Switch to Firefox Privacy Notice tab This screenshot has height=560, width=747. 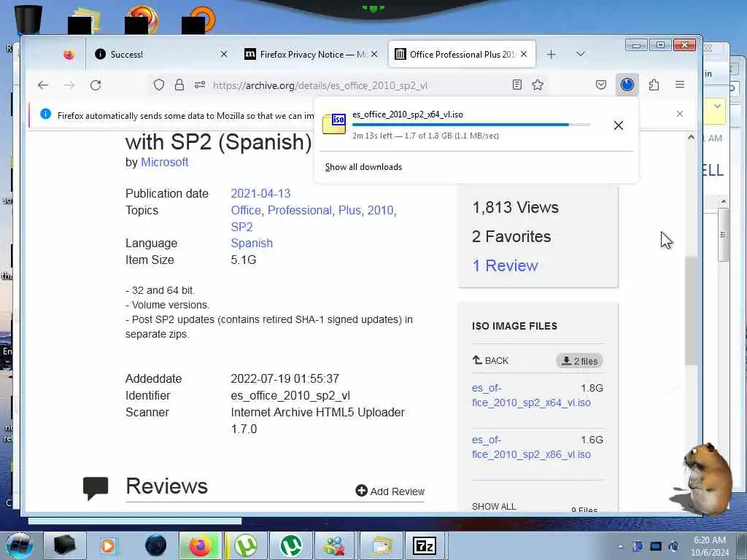(x=311, y=54)
